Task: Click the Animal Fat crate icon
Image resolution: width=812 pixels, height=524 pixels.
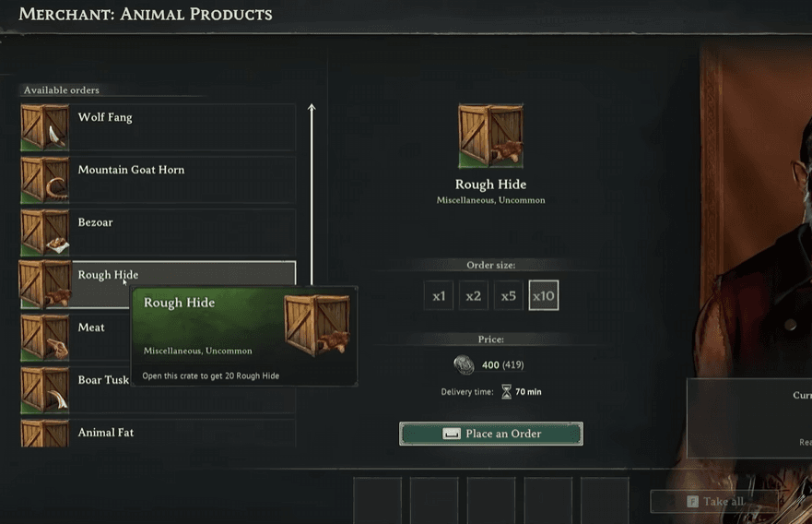Action: (44, 435)
